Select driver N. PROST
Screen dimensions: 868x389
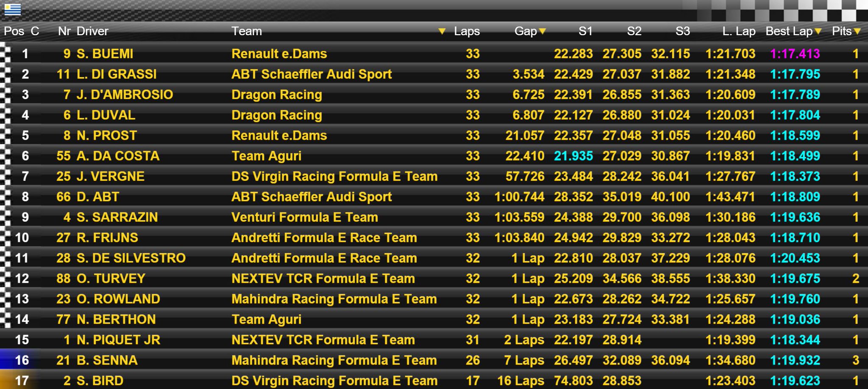click(x=107, y=135)
